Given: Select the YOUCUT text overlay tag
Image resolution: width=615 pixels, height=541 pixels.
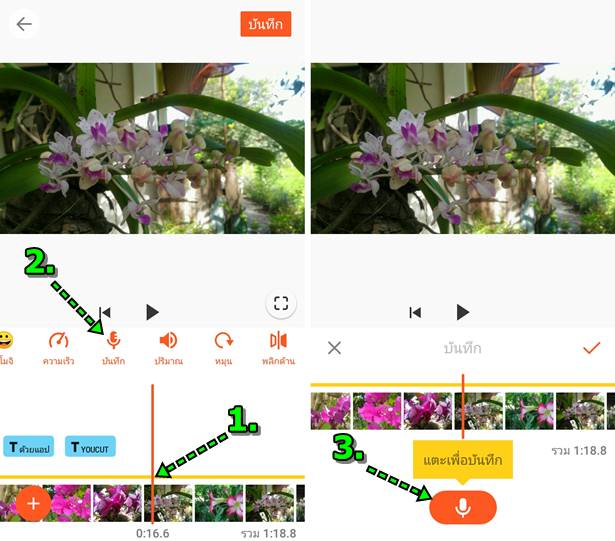Looking at the screenshot, I should (x=90, y=446).
